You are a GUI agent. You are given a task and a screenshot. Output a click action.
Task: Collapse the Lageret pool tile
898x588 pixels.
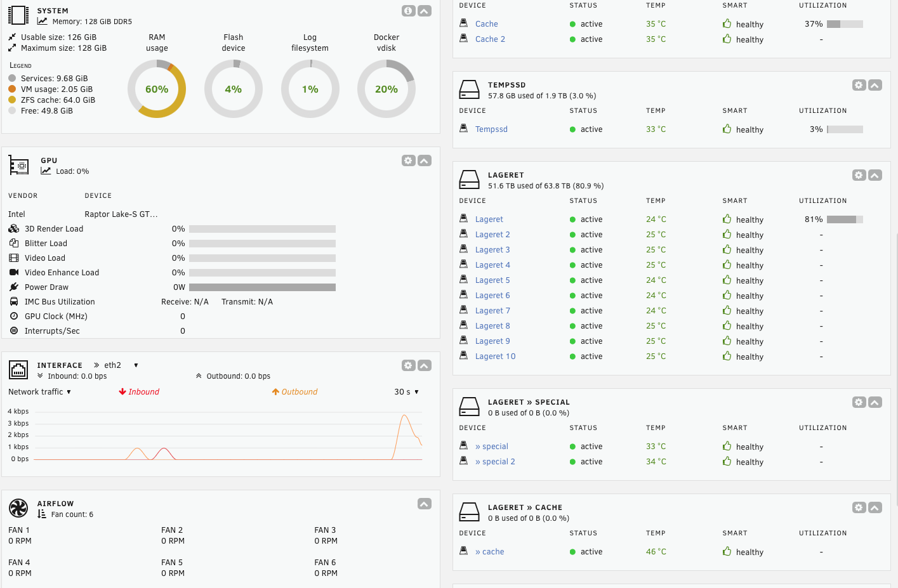pyautogui.click(x=875, y=175)
